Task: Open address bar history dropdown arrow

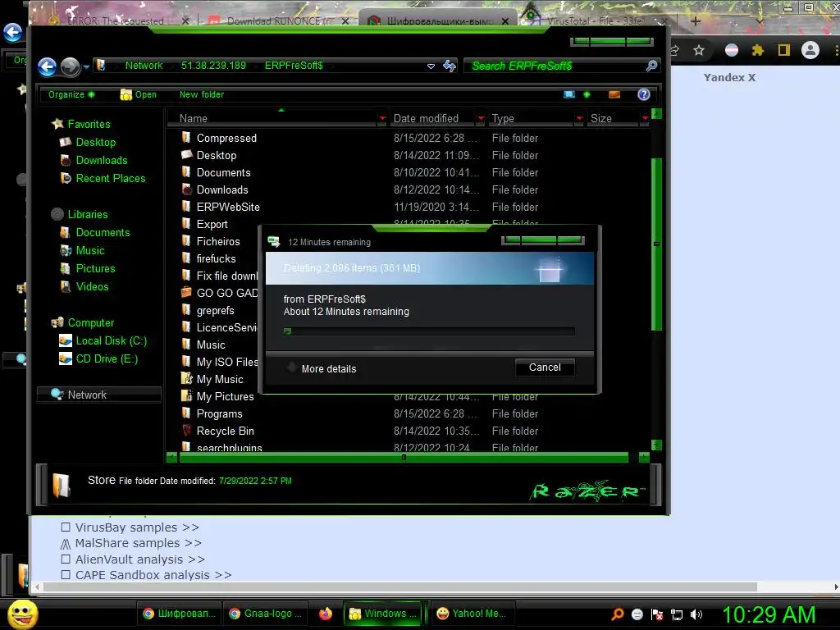Action: [431, 66]
